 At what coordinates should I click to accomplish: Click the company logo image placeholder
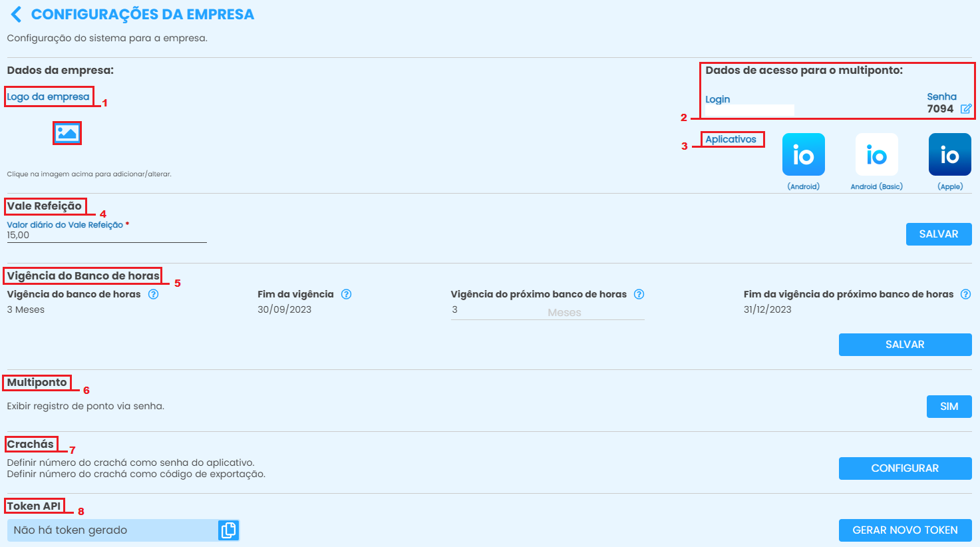click(x=67, y=133)
